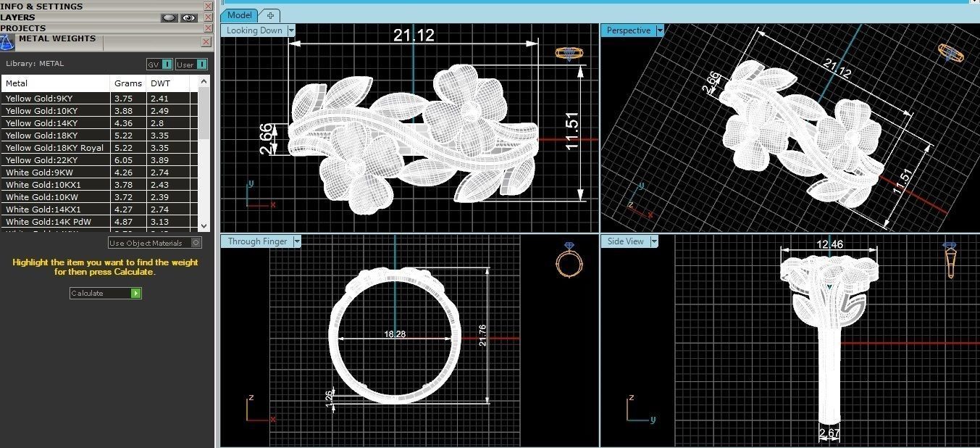Image resolution: width=980 pixels, height=448 pixels.
Task: Click the 6.05 grams value for 22KY
Action: pos(123,160)
